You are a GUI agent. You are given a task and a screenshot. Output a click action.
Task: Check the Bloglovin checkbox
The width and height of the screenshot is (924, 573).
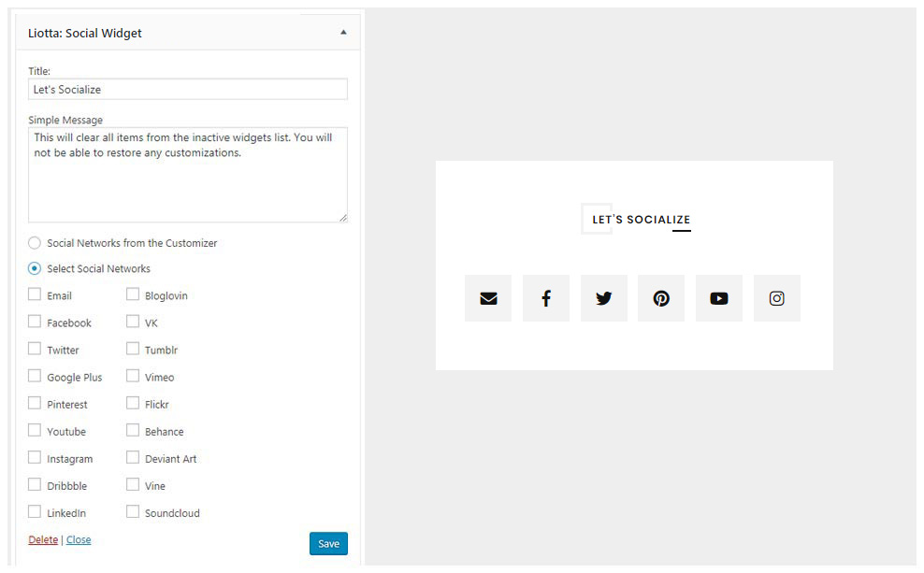pos(133,294)
